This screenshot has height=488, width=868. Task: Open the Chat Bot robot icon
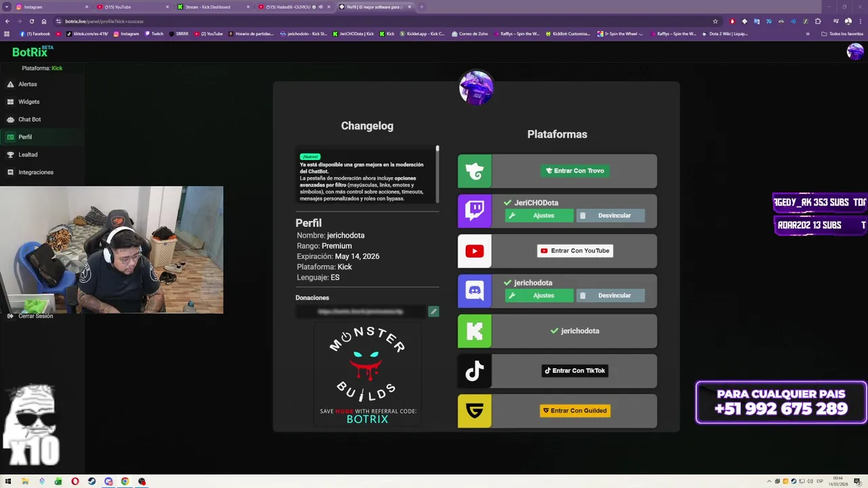(x=11, y=119)
